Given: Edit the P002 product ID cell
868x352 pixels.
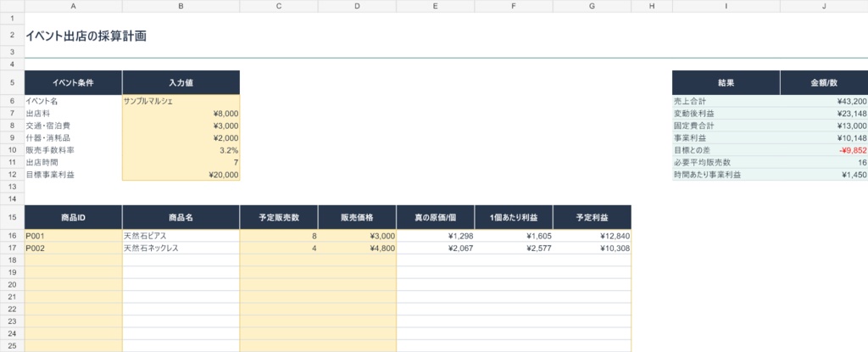Looking at the screenshot, I should [x=74, y=248].
